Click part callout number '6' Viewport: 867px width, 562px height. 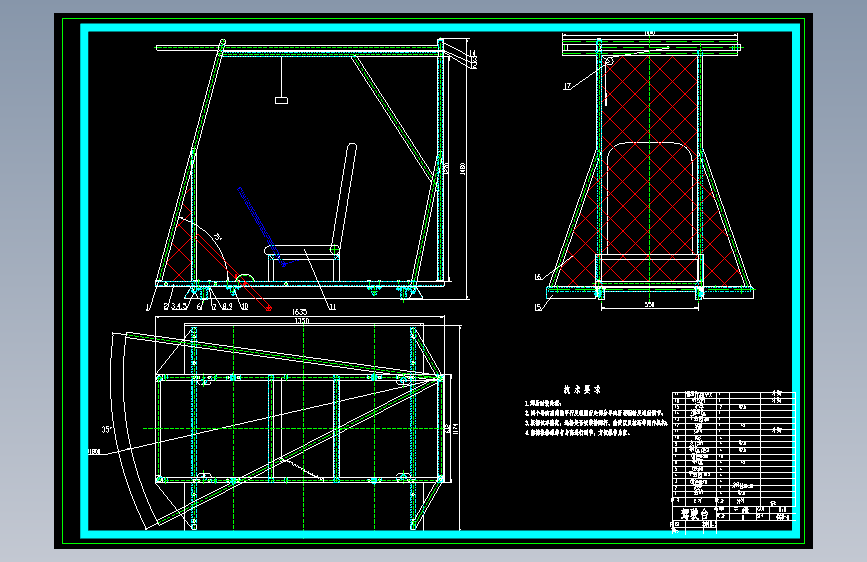(x=200, y=306)
